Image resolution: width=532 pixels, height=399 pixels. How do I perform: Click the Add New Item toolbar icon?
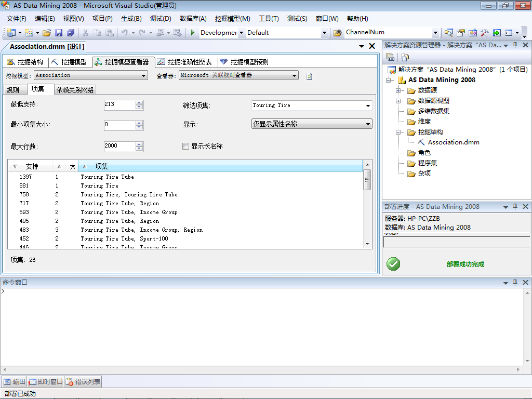(x=29, y=33)
